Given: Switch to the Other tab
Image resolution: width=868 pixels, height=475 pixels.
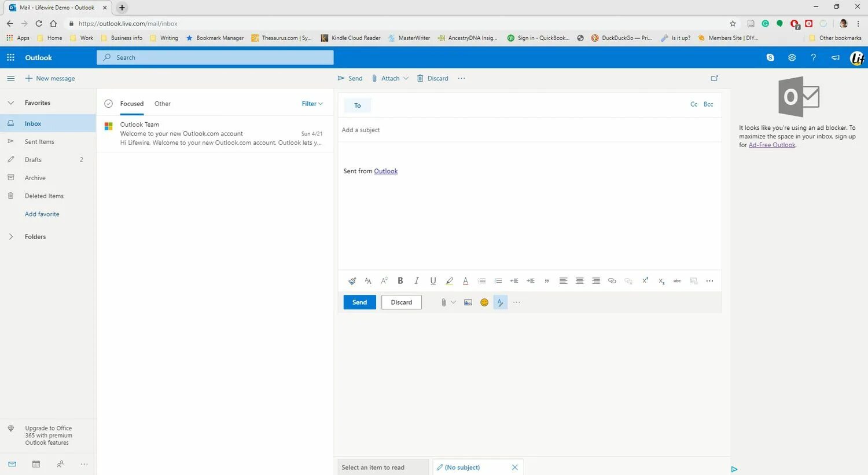Looking at the screenshot, I should pyautogui.click(x=163, y=104).
